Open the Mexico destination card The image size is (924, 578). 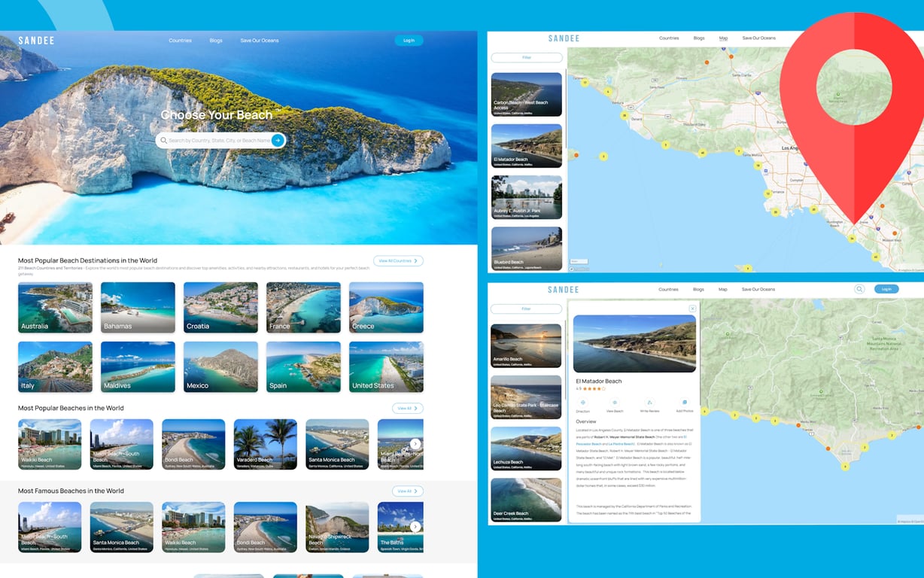click(x=220, y=367)
